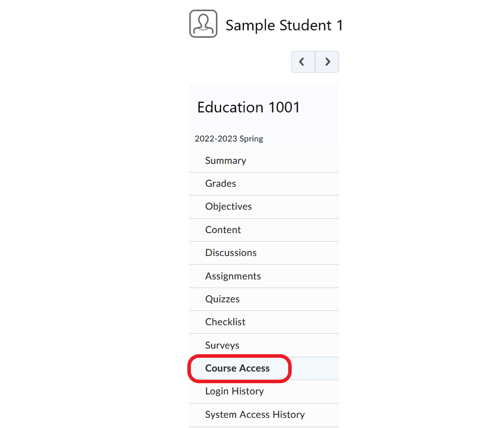Image resolution: width=504 pixels, height=428 pixels.
Task: Select Objectives in the progress menu
Action: 264,207
